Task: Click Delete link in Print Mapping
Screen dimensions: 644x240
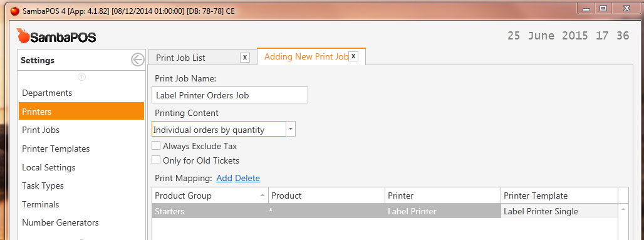Action: pyautogui.click(x=247, y=179)
